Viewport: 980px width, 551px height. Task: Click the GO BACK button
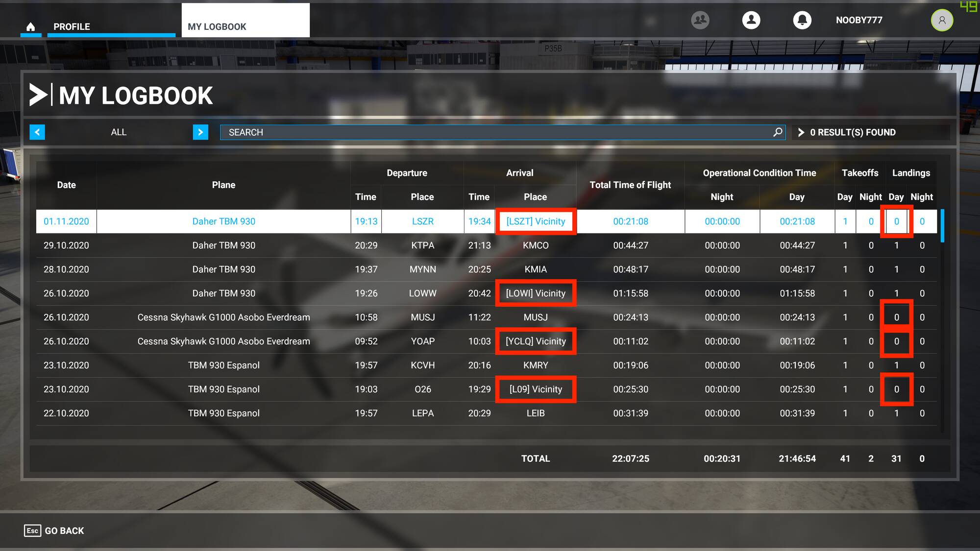63,530
